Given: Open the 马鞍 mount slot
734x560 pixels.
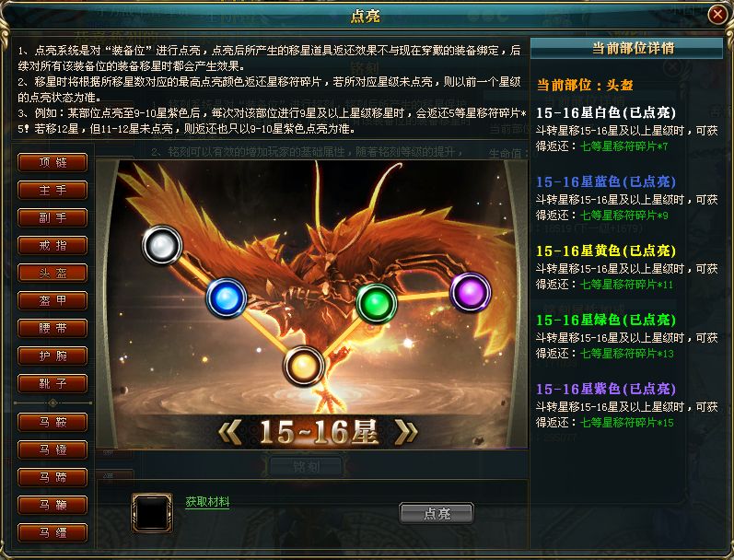Looking at the screenshot, I should 52,423.
